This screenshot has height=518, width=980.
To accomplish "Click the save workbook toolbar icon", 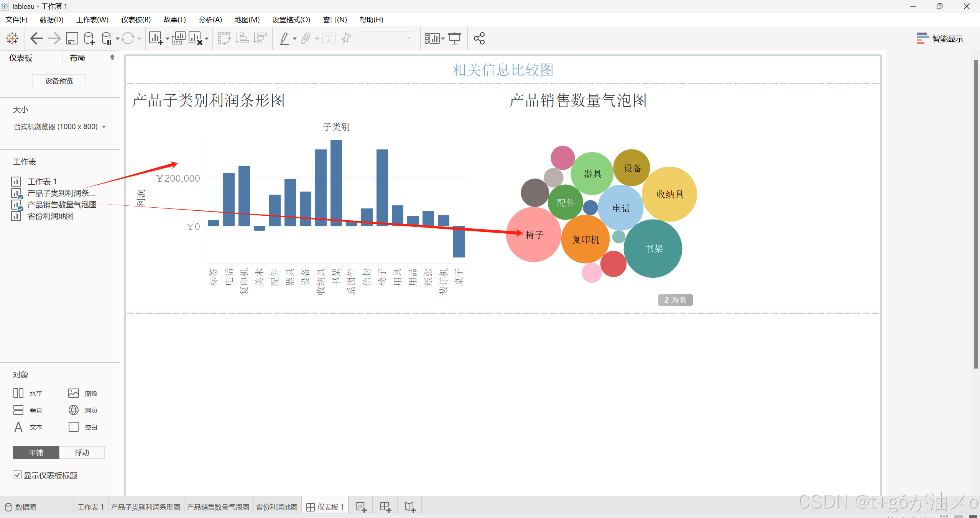I will pyautogui.click(x=72, y=38).
